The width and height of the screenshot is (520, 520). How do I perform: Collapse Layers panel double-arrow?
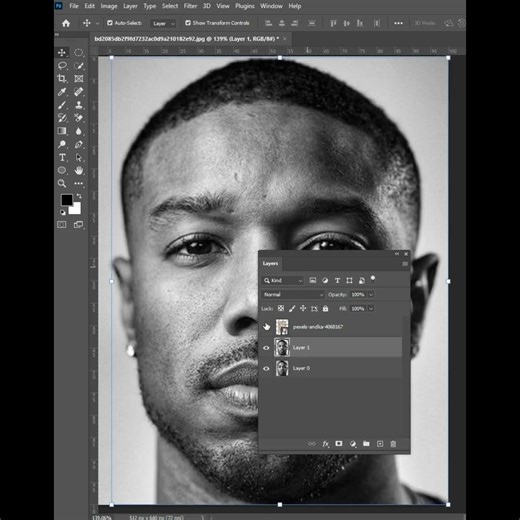(397, 254)
